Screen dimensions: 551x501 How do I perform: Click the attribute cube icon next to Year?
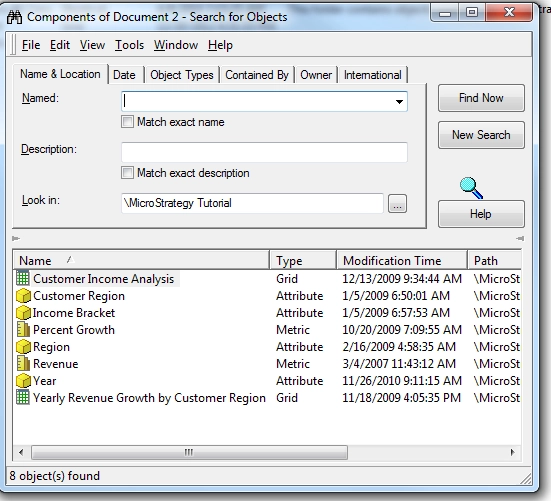coord(24,380)
